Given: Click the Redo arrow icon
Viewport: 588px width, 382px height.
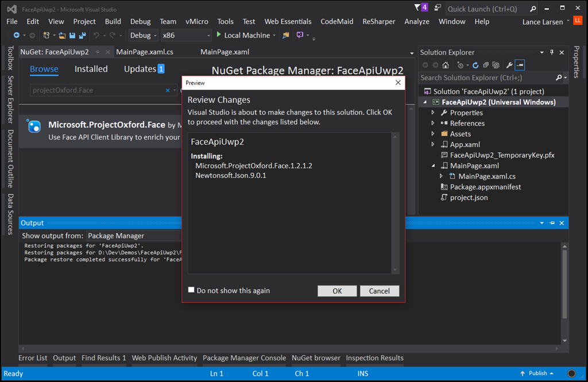Looking at the screenshot, I should (112, 35).
